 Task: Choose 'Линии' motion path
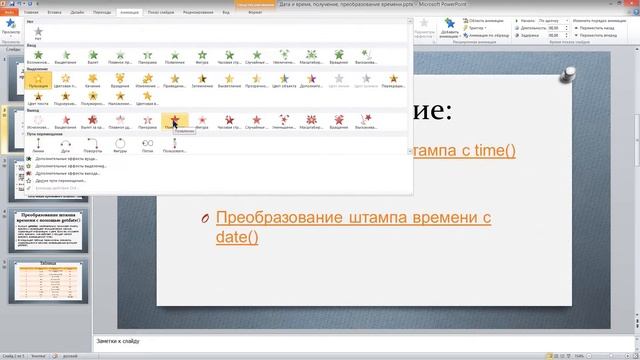38,145
